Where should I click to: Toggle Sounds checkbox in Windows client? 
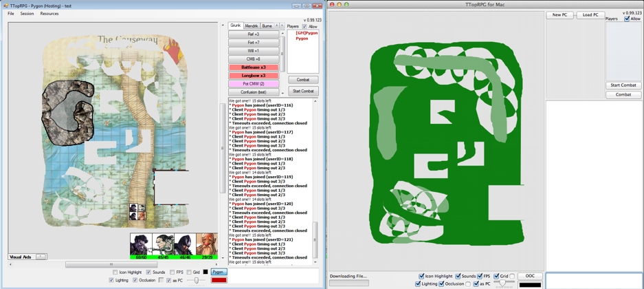pyautogui.click(x=148, y=272)
